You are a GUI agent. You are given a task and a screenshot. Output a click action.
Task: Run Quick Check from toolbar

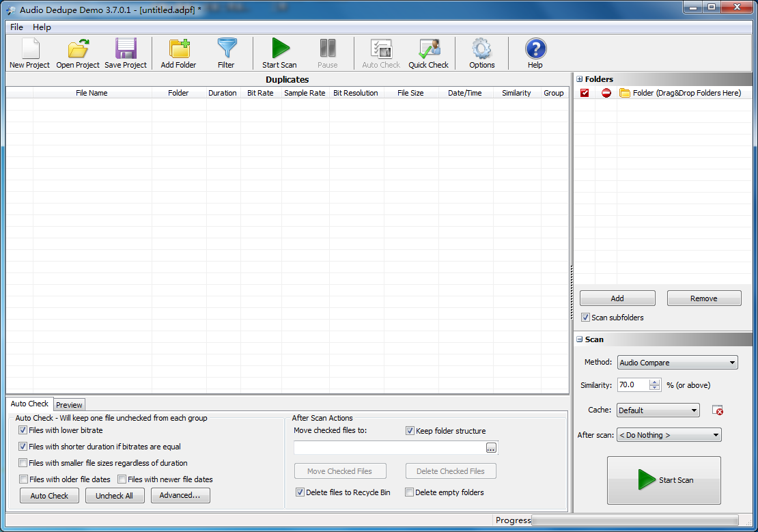tap(428, 53)
